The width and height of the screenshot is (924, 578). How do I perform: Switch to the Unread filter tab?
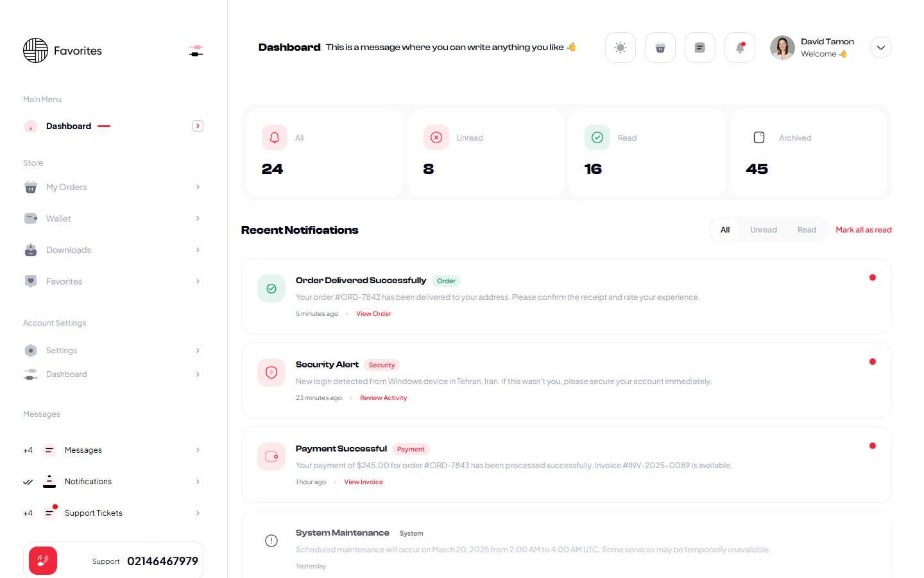click(763, 230)
